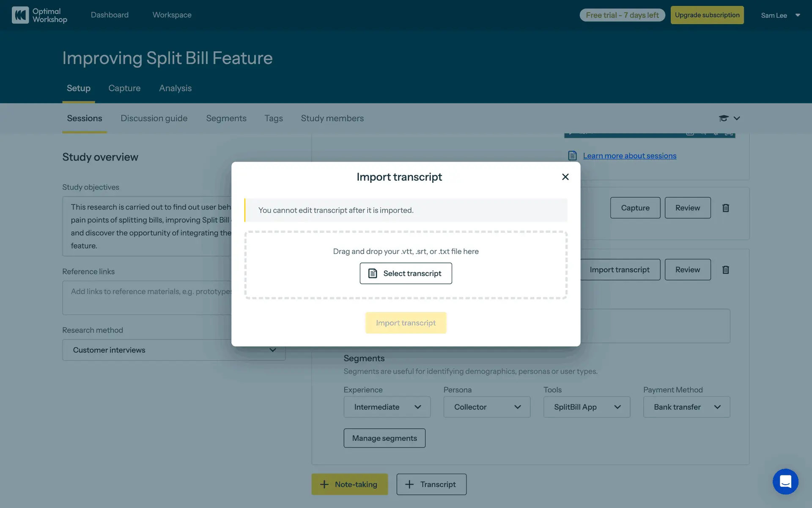Image resolution: width=812 pixels, height=508 pixels.
Task: Delete session via first trash icon
Action: 726,208
